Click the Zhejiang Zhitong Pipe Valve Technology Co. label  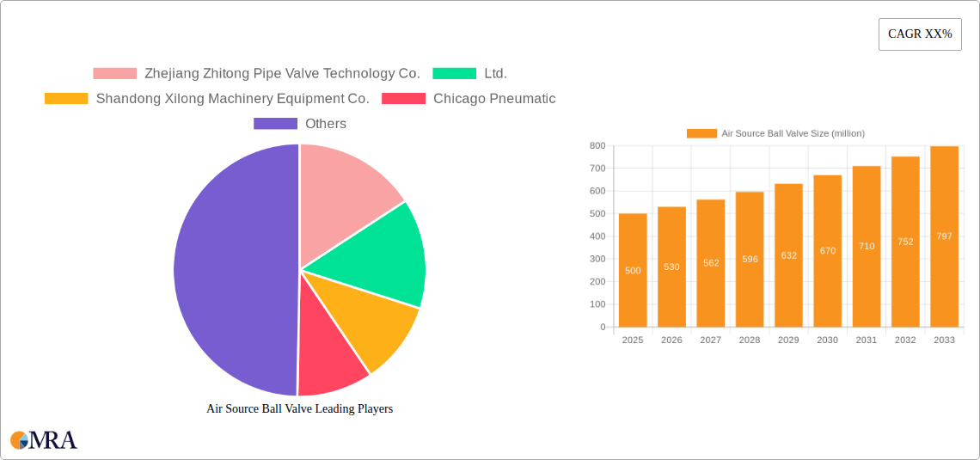coord(283,74)
